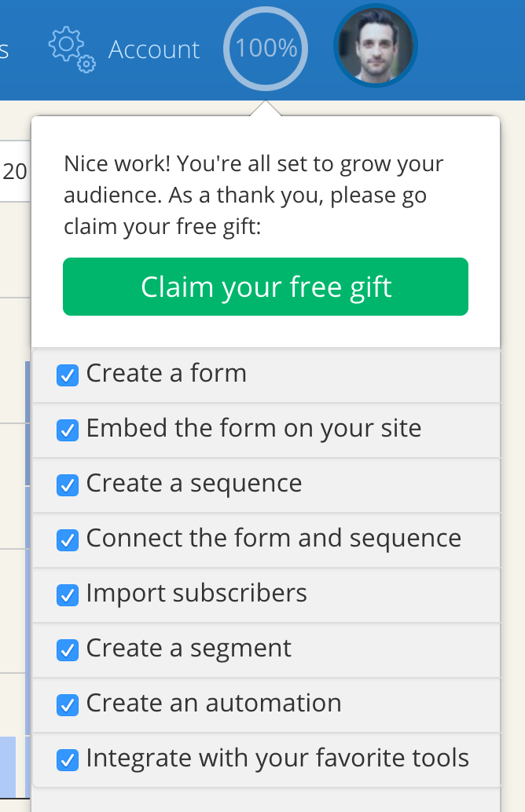Select the Create a form text
This screenshot has height=812, width=525.
point(167,373)
